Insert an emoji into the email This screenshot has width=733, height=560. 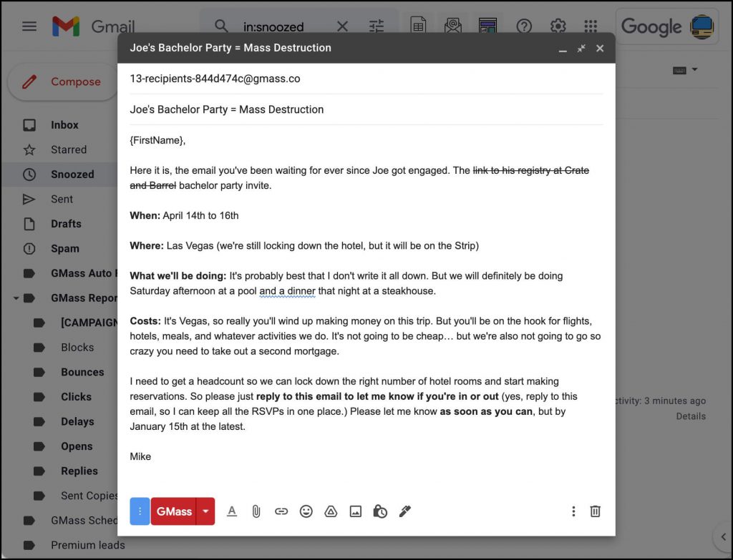306,511
